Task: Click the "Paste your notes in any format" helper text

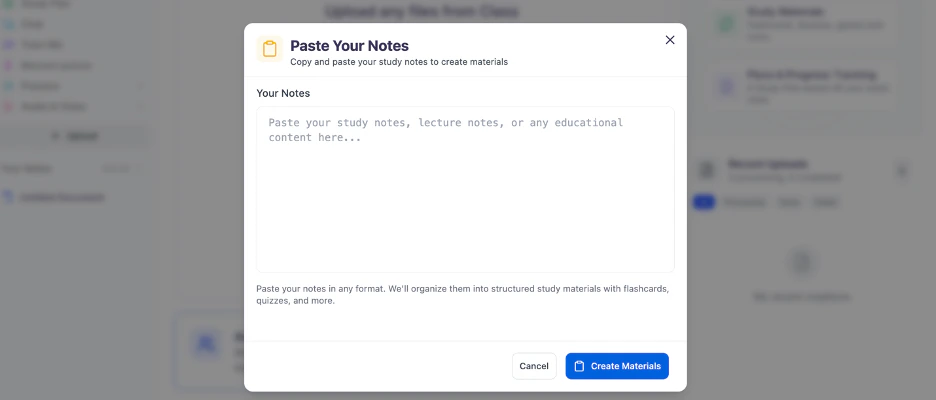Action: [x=463, y=295]
